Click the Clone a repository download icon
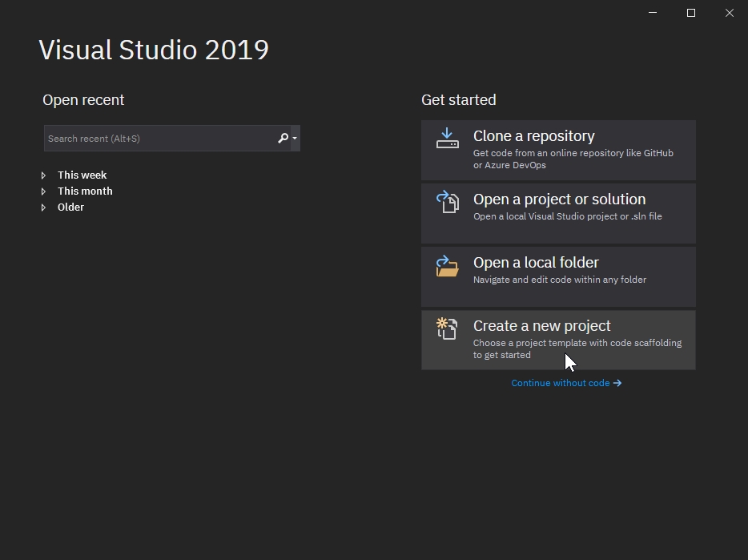748x560 pixels. click(447, 139)
